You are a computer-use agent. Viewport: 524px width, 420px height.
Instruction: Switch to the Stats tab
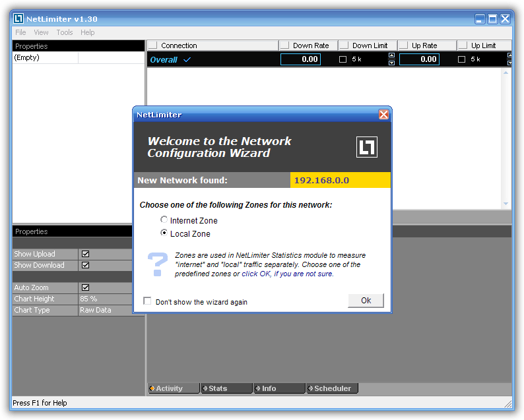click(226, 388)
